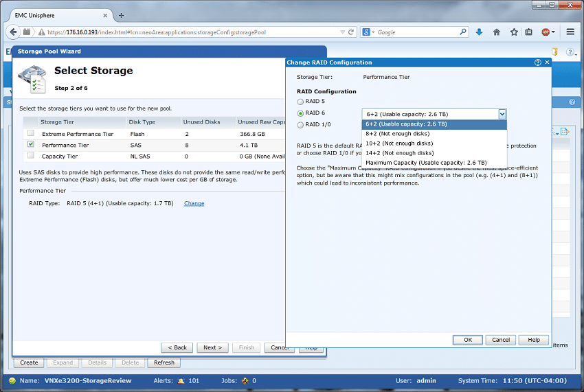Click the wizard < Back button
Screen dimensions: 584x392
177,347
